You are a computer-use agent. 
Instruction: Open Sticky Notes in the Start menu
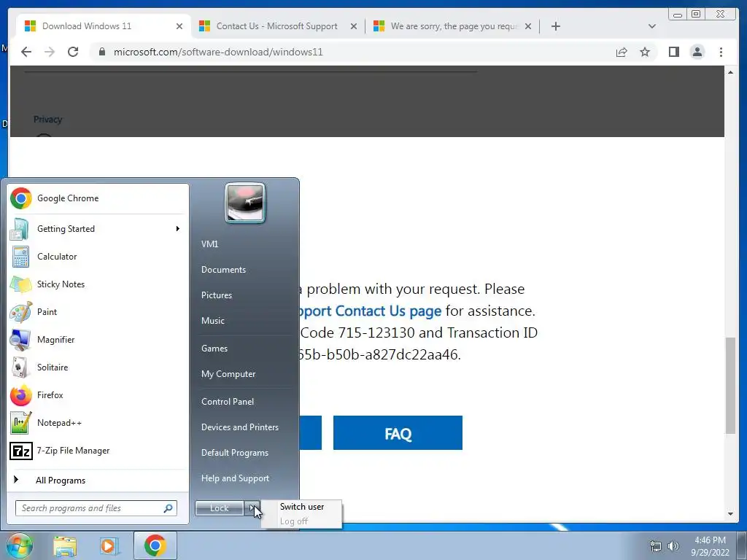(x=98, y=284)
